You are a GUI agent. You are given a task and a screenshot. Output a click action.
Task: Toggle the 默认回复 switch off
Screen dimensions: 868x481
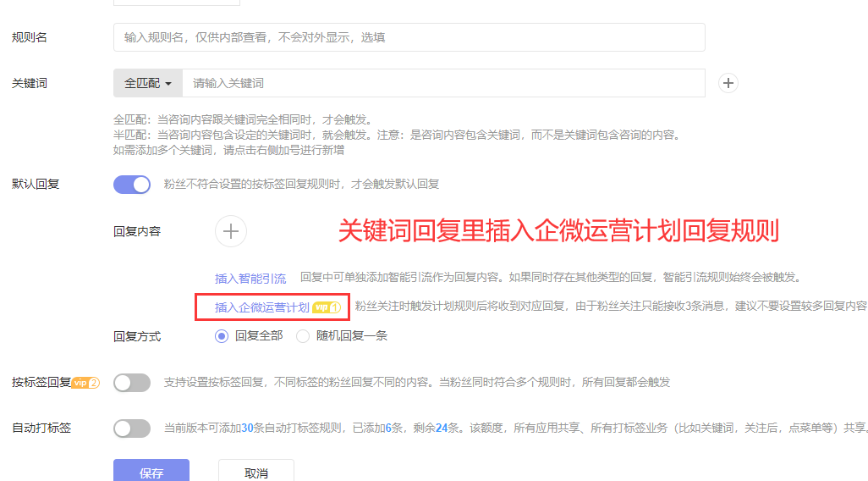132,185
